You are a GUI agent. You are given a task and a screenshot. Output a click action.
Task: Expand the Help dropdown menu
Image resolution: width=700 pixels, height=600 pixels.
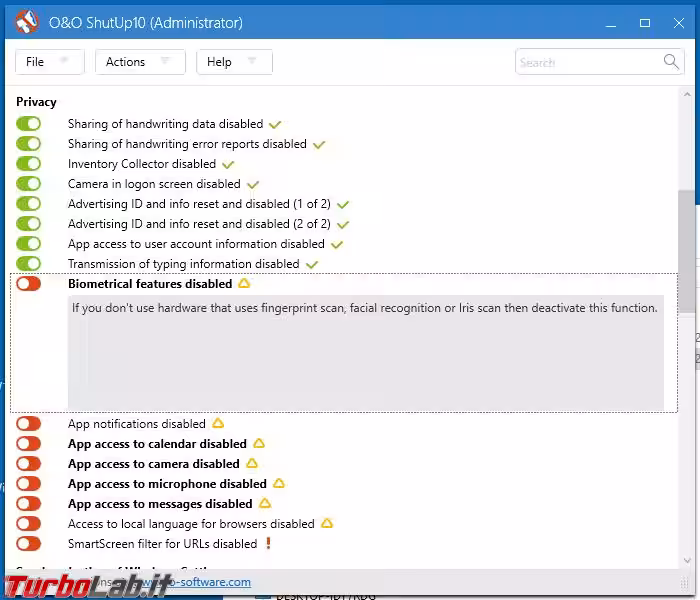coord(233,62)
